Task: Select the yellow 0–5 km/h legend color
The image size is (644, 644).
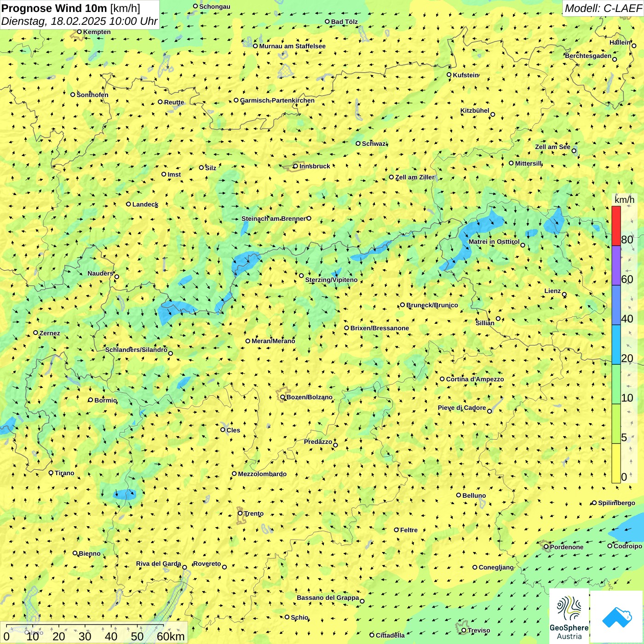Action: click(616, 463)
